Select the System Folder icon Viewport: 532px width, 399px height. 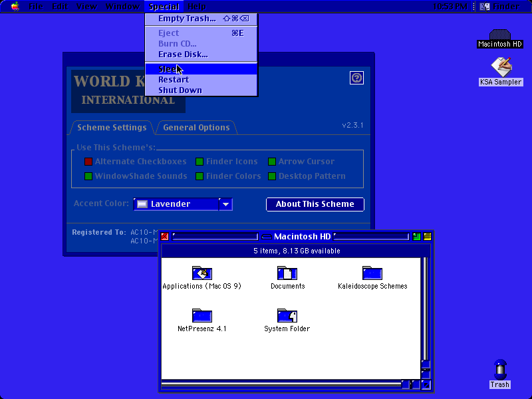[287, 315]
